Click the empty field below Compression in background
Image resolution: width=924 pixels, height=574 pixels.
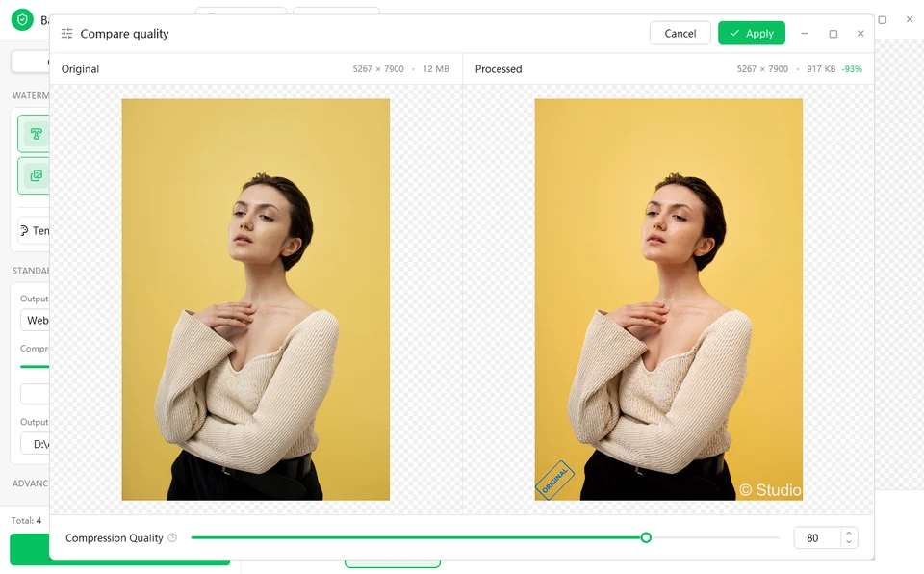tap(35, 394)
